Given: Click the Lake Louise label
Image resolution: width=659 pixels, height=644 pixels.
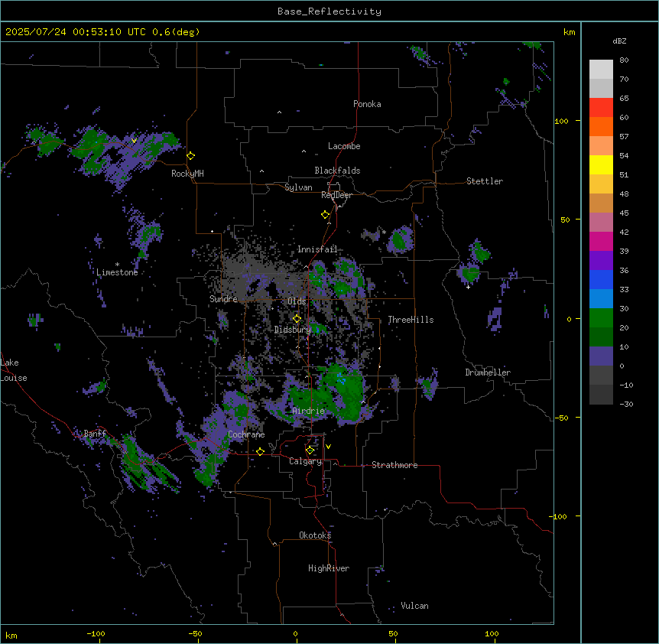Looking at the screenshot, I should click(14, 370).
